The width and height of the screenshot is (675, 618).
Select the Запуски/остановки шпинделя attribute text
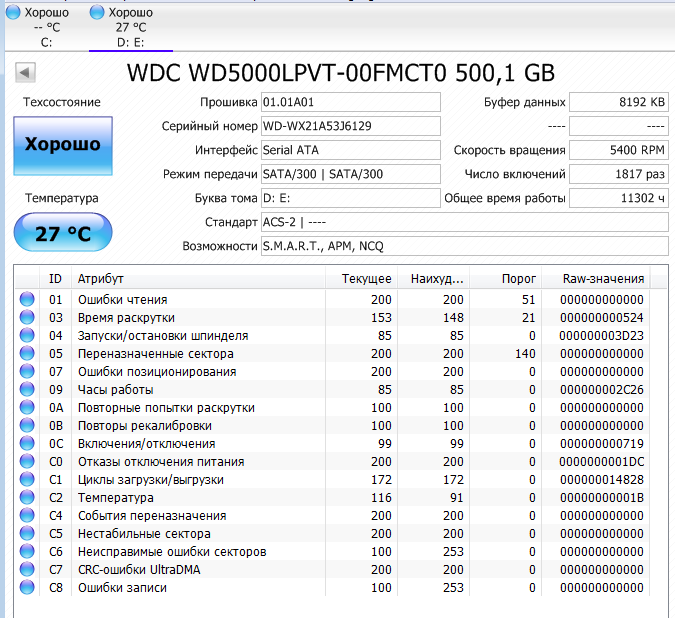tap(163, 336)
